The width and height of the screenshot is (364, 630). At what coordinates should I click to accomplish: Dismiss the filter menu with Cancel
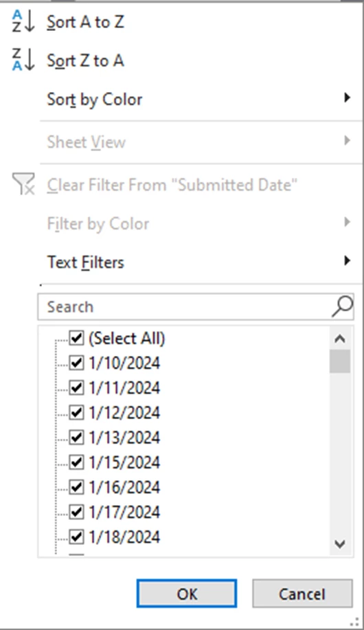click(302, 594)
